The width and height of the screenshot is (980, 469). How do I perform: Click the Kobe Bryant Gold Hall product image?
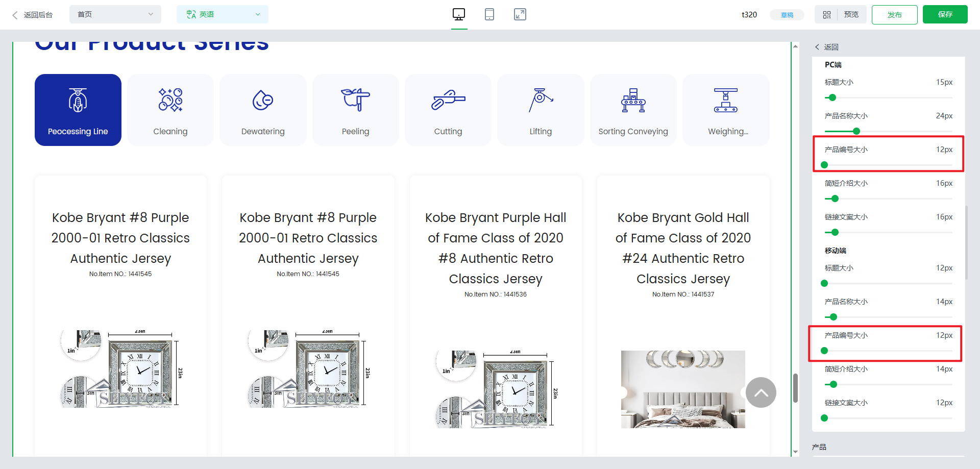683,389
